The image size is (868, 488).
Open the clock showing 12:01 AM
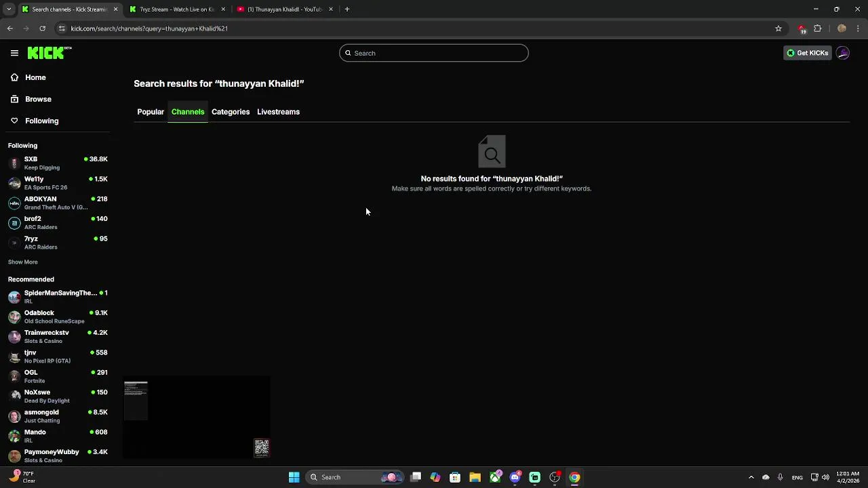(x=848, y=477)
